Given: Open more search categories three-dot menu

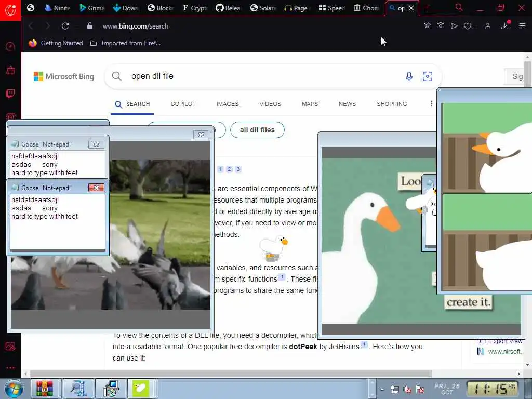Looking at the screenshot, I should (x=431, y=103).
